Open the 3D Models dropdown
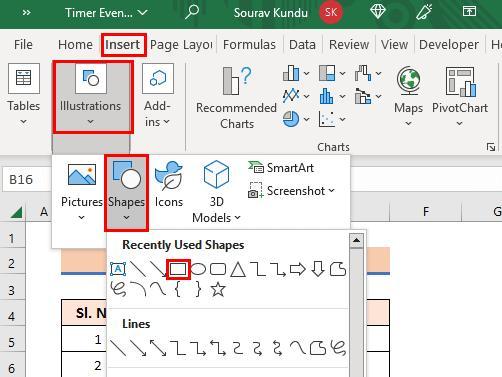 pyautogui.click(x=216, y=192)
